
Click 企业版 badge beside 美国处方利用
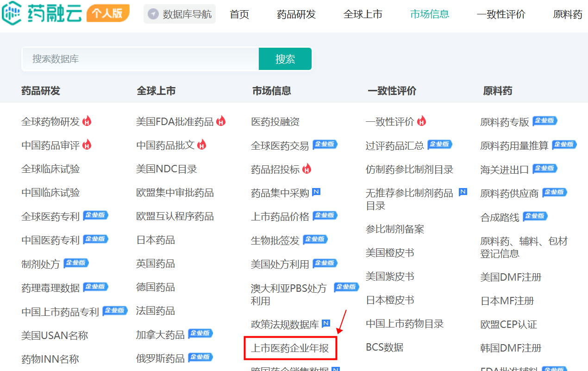325,263
